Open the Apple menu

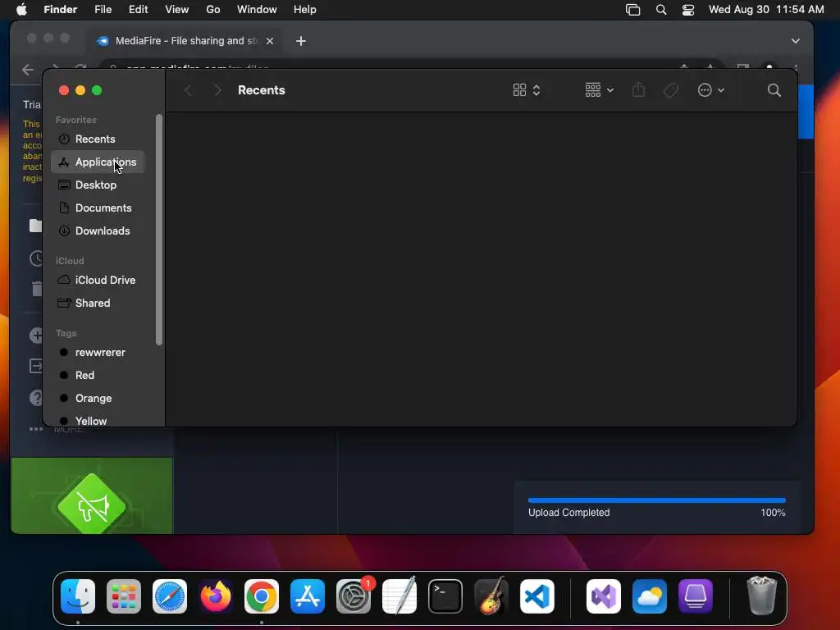tap(21, 10)
